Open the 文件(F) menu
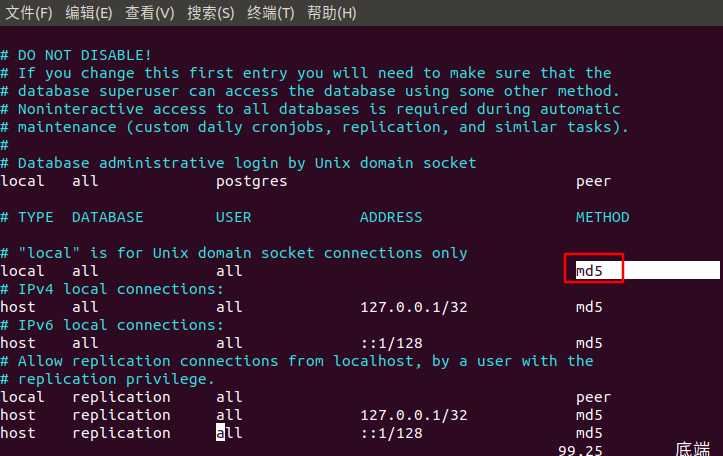This screenshot has height=456, width=723. point(29,13)
